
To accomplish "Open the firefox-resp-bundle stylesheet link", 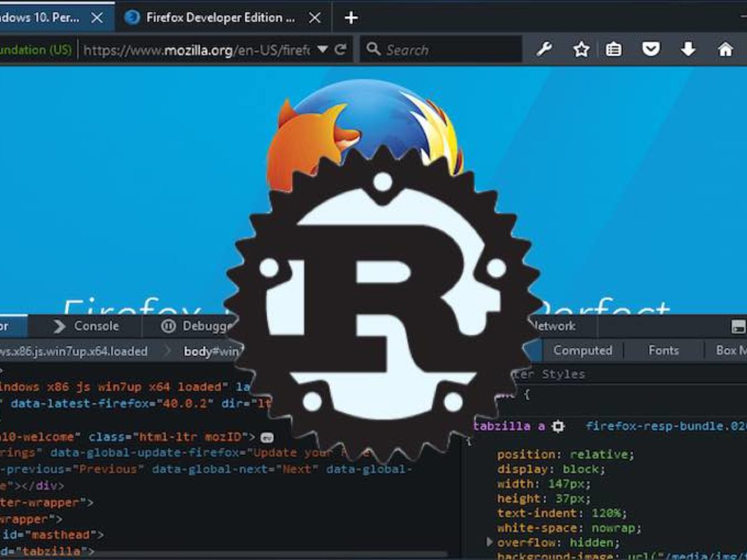I will click(x=666, y=426).
